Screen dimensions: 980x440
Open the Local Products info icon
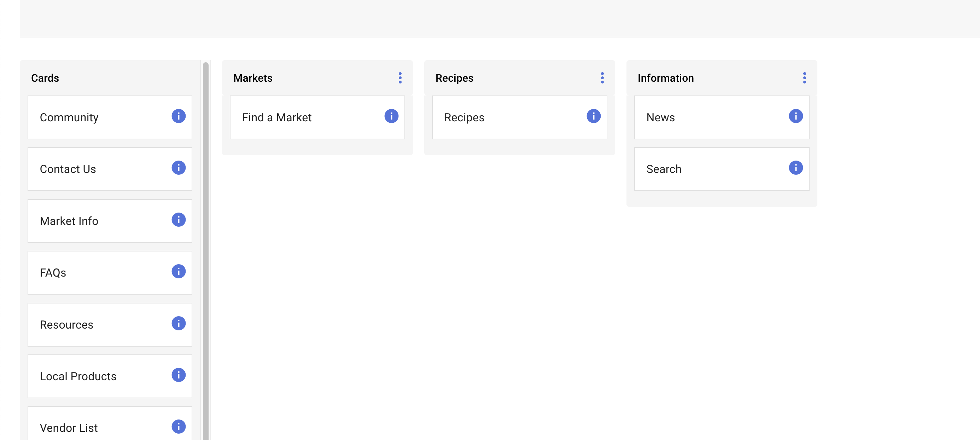[179, 375]
